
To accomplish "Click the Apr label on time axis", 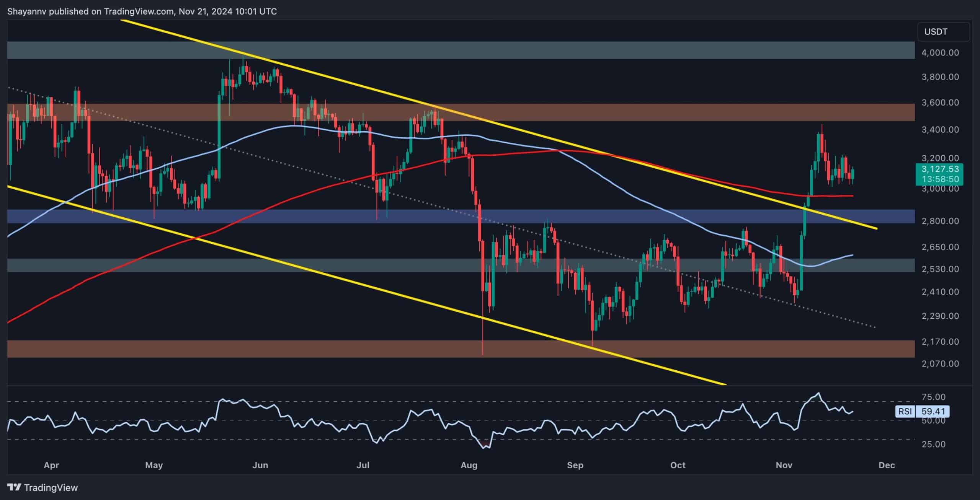I will (51, 465).
